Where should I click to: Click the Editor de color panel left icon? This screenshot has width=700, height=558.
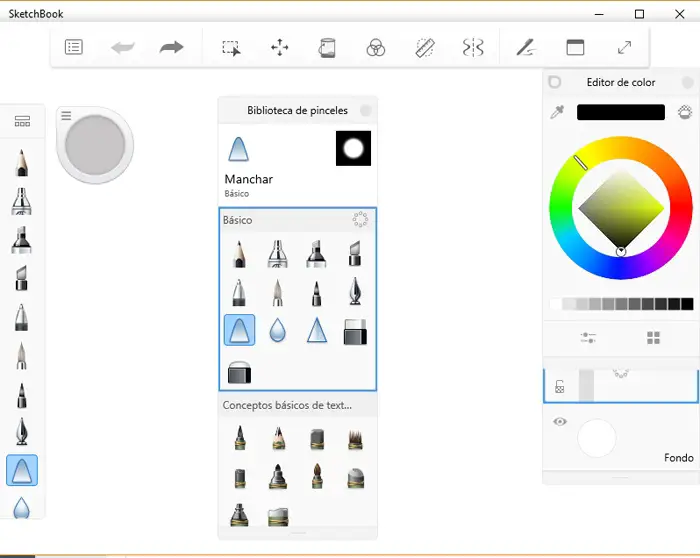[x=554, y=82]
